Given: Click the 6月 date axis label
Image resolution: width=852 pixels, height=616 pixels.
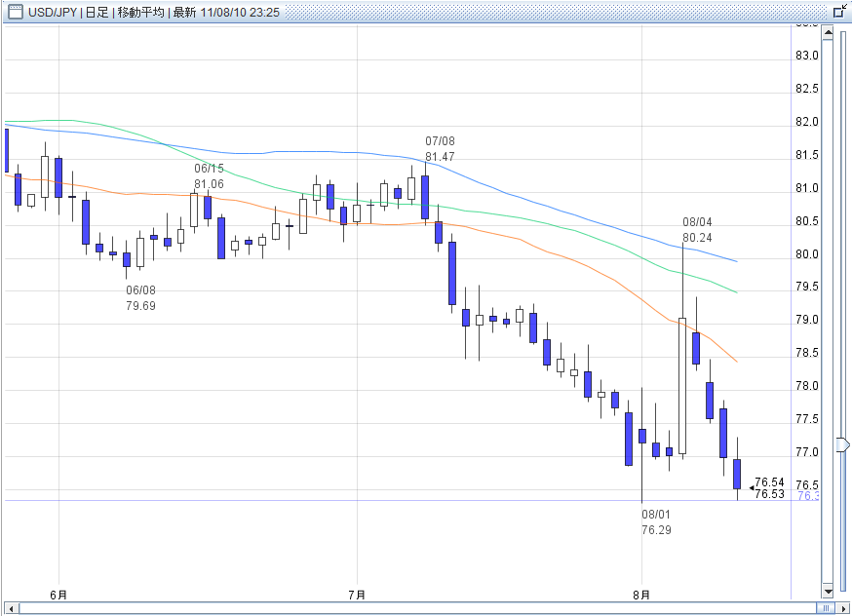Looking at the screenshot, I should (58, 595).
